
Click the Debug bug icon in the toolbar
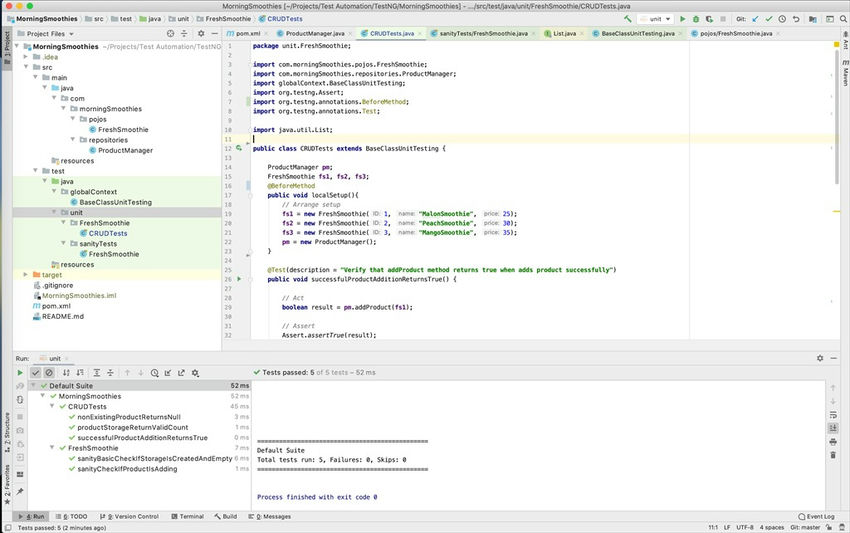(x=697, y=19)
